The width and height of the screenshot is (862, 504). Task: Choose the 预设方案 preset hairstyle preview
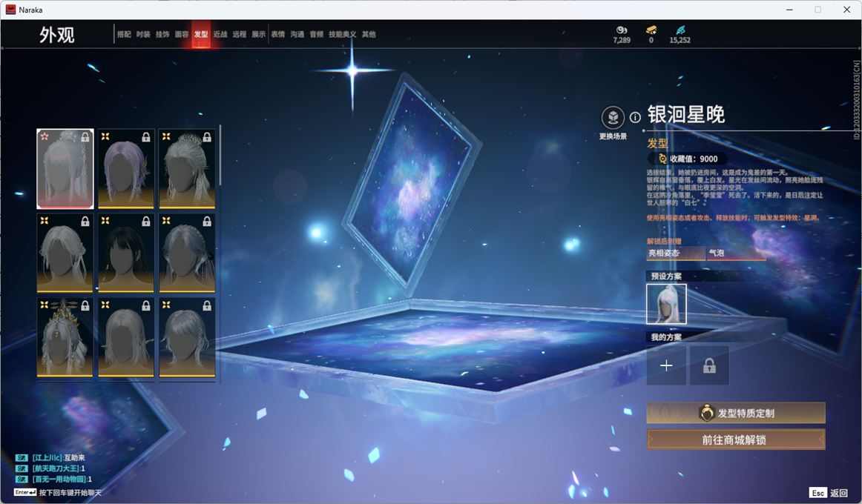click(666, 304)
